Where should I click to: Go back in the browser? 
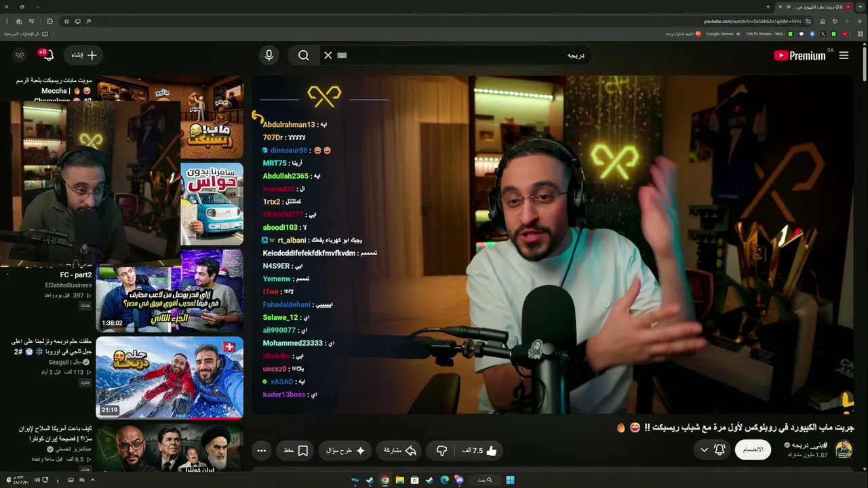tap(859, 21)
